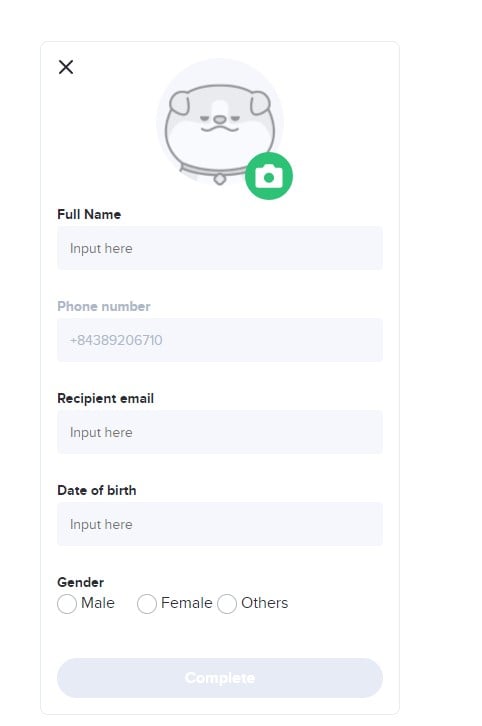Select the sleepy dog avatar image
This screenshot has height=726, width=482.
point(219,123)
